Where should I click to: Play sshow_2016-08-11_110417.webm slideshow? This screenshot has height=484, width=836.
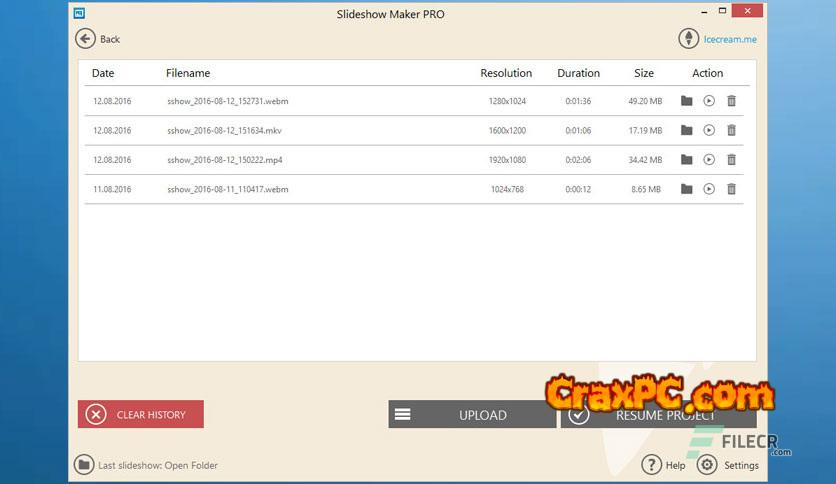[709, 189]
